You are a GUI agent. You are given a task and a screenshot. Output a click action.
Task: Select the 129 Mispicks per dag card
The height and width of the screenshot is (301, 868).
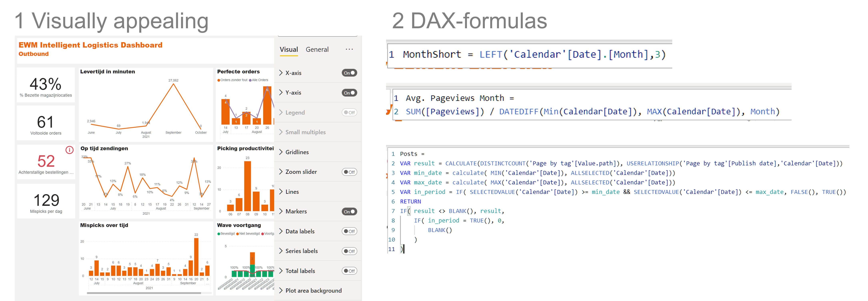[x=46, y=201]
